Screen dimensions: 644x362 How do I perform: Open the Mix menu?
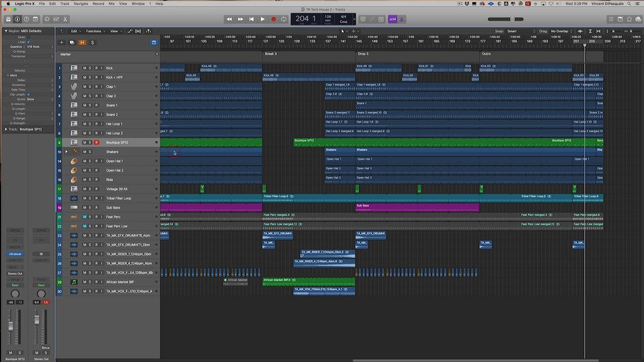click(111, 4)
